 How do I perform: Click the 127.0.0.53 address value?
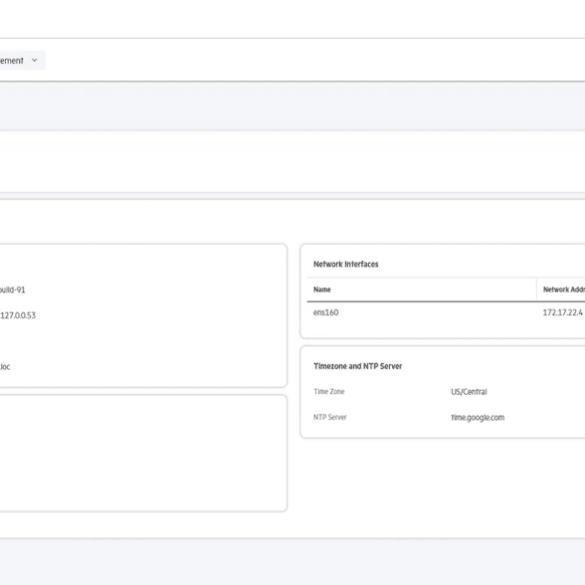[x=18, y=316]
